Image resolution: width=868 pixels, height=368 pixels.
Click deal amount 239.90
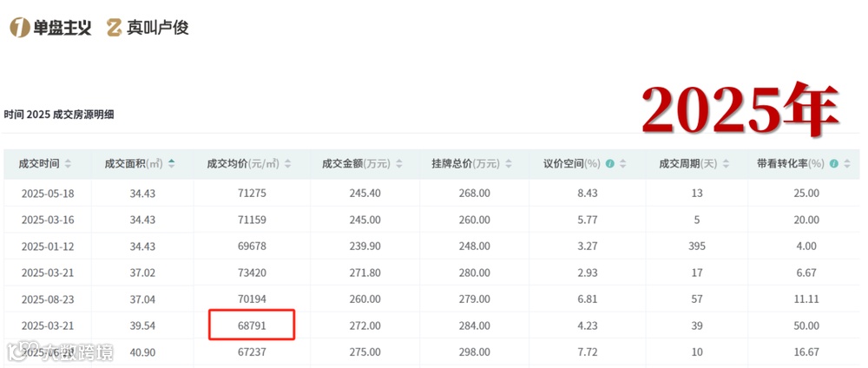click(x=365, y=246)
